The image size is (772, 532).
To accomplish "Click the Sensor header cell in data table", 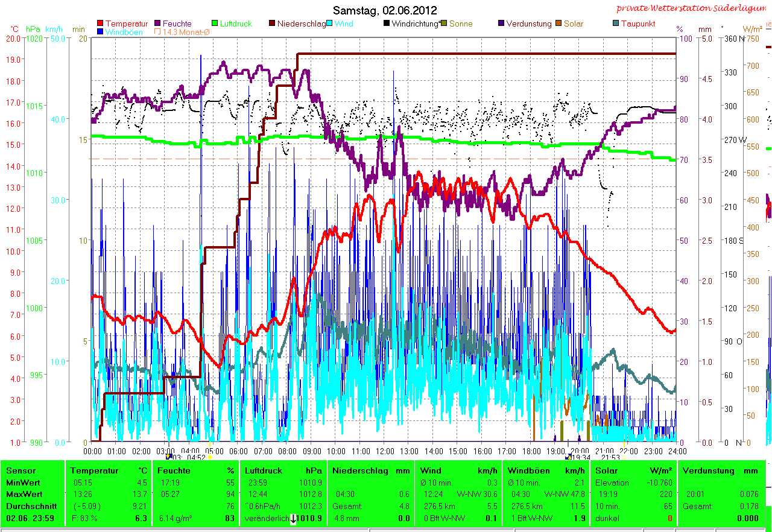I will tap(21, 470).
